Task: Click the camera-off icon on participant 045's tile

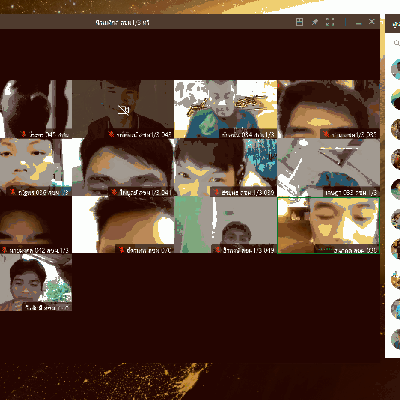Action: pos(124,110)
